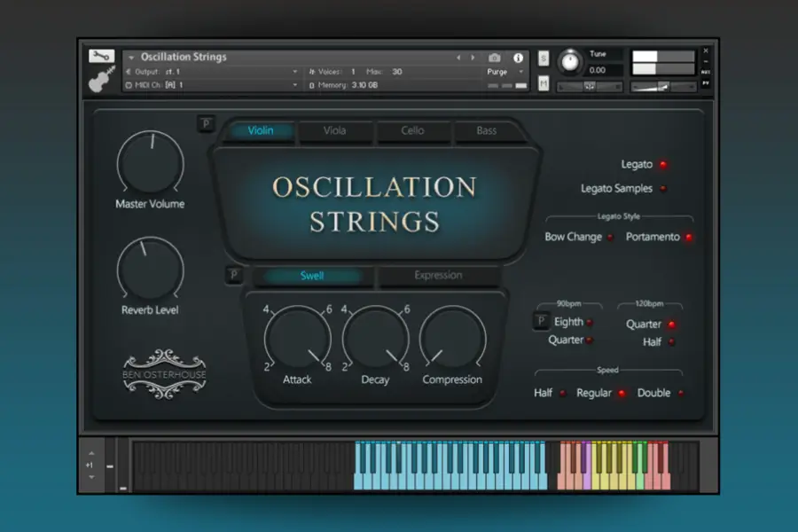Solo the instrument with S button
The image size is (798, 532).
point(544,58)
